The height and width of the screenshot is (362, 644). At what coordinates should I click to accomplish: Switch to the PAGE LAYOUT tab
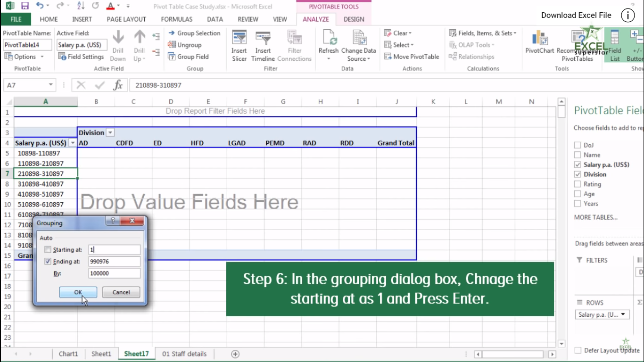126,19
